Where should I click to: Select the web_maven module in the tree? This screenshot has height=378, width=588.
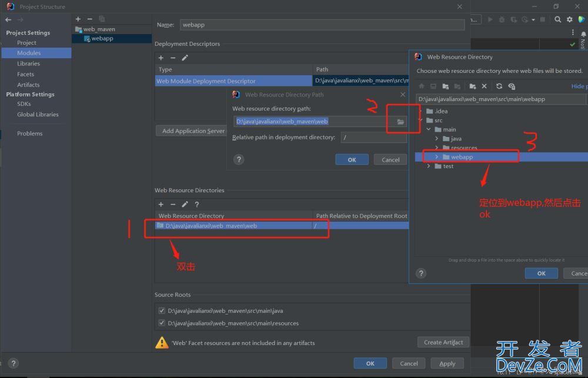[99, 29]
